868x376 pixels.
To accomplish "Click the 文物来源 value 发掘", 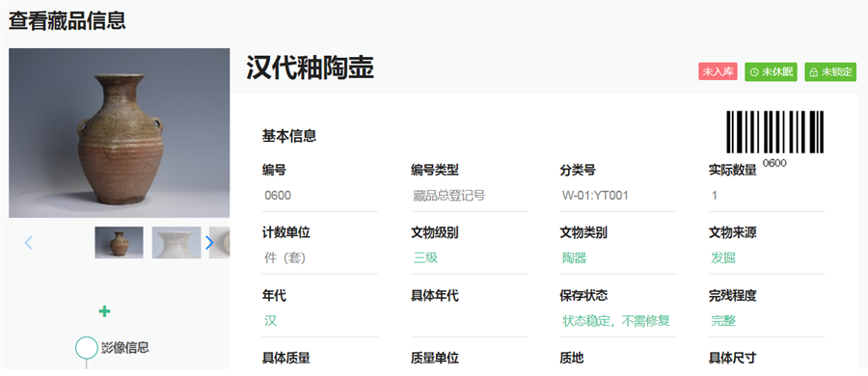I will tap(723, 258).
